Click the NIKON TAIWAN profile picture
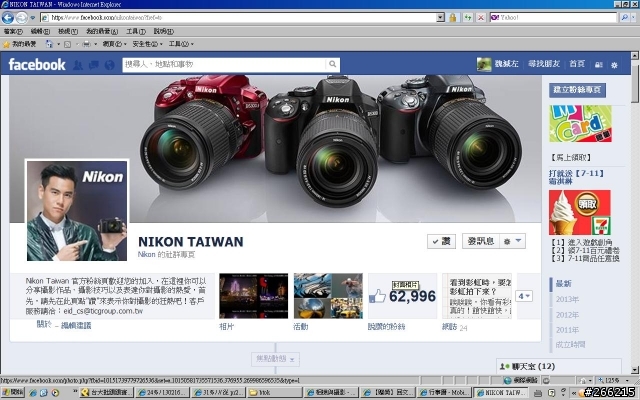Image resolution: width=640 pixels, height=400 pixels. 77,211
